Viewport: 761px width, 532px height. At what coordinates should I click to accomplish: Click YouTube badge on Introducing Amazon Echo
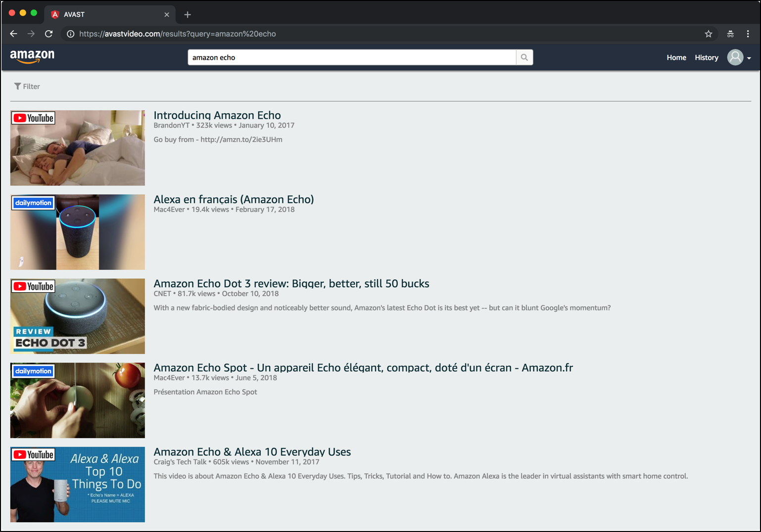pyautogui.click(x=33, y=118)
